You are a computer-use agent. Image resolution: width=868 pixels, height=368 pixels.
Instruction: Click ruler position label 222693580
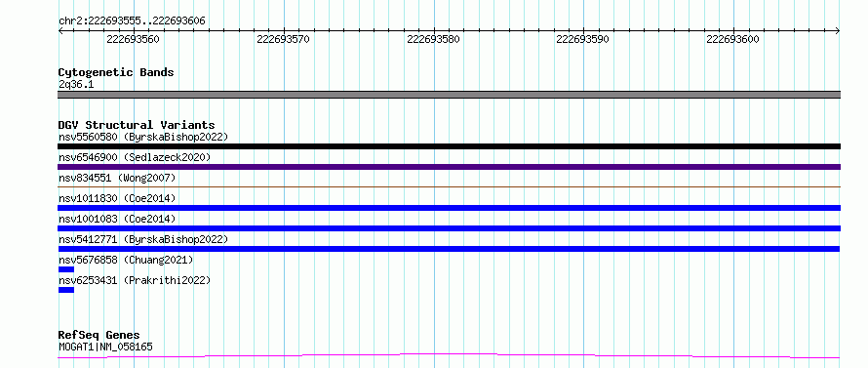433,39
